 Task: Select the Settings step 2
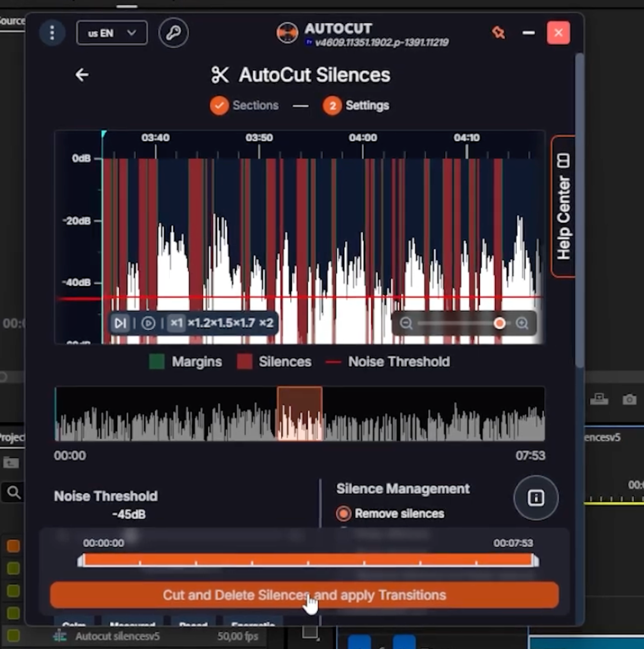click(356, 106)
